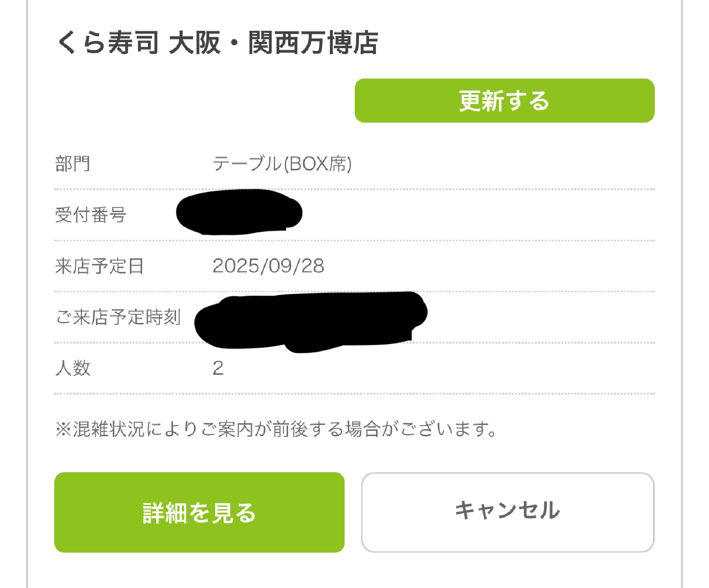Click the 部門 label

(x=73, y=164)
